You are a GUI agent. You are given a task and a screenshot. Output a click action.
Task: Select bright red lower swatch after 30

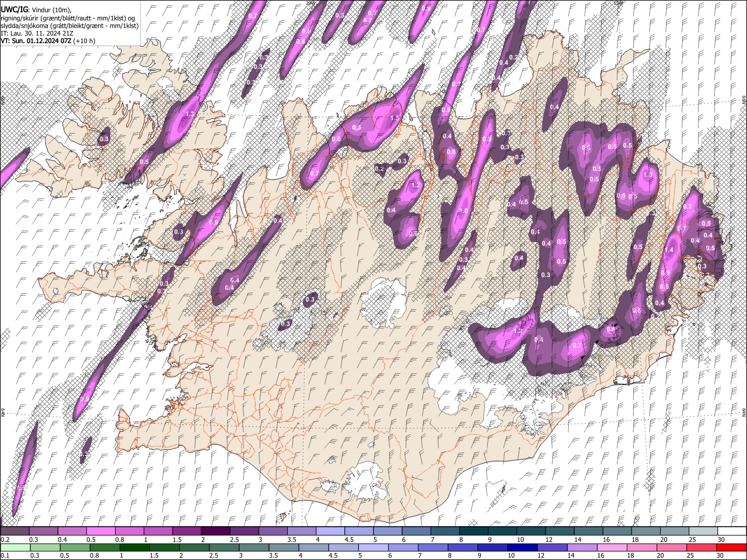pyautogui.click(x=731, y=547)
